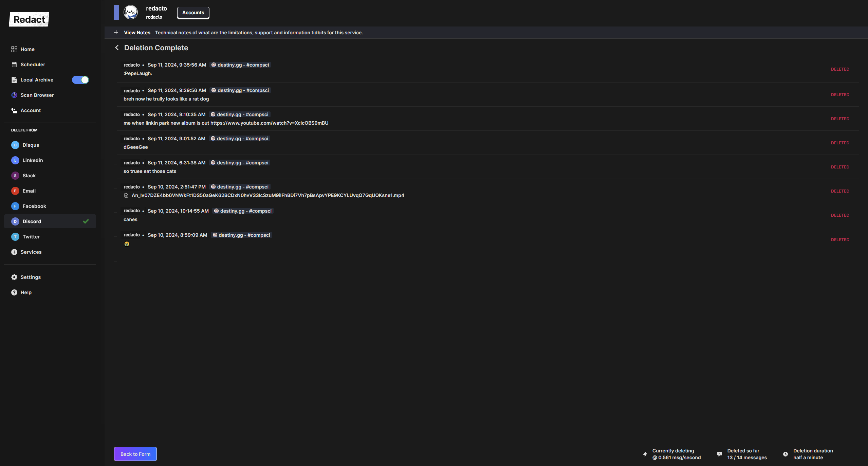868x466 pixels.
Task: Click the Scan Browser icon
Action: point(14,95)
